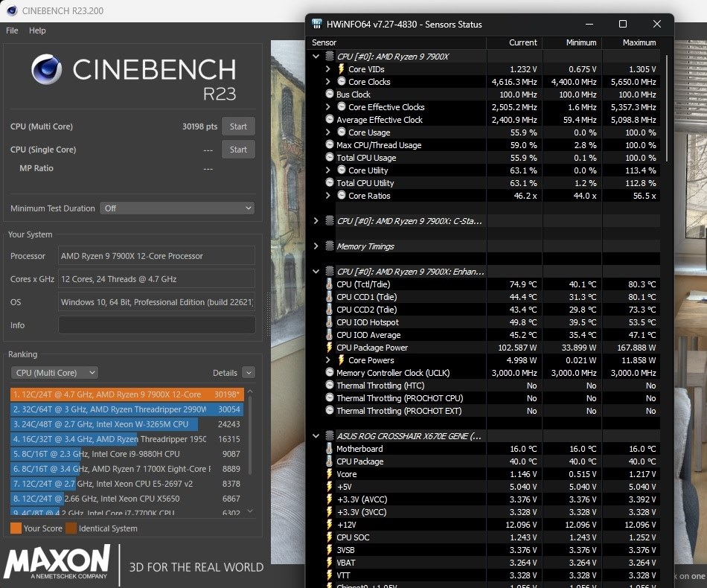Image resolution: width=707 pixels, height=588 pixels.
Task: Click the Identical System color swatch
Action: pos(71,528)
